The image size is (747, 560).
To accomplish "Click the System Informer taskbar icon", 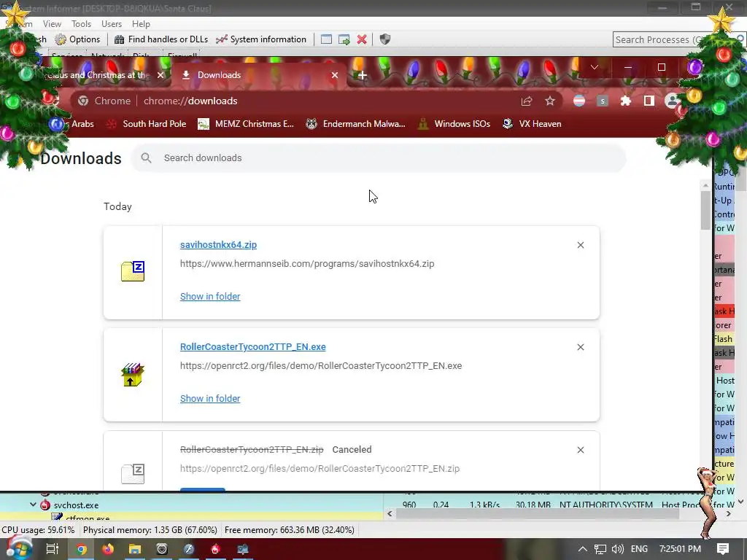I will (x=242, y=549).
